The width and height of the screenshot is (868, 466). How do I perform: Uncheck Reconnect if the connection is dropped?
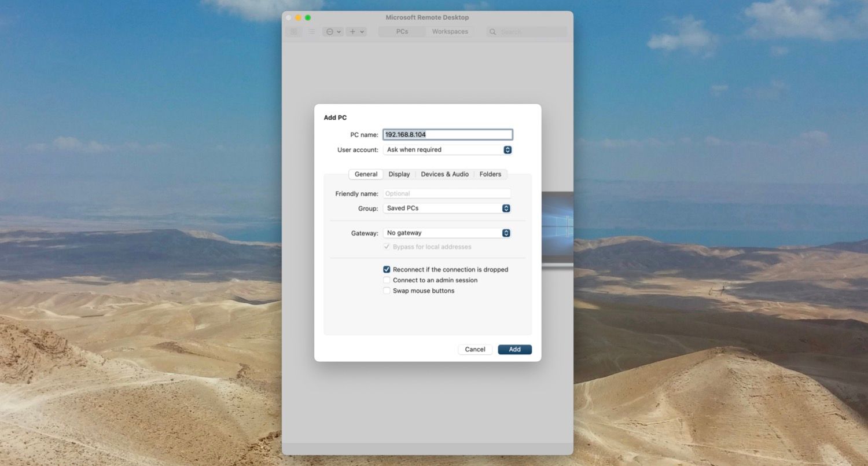[x=387, y=270]
